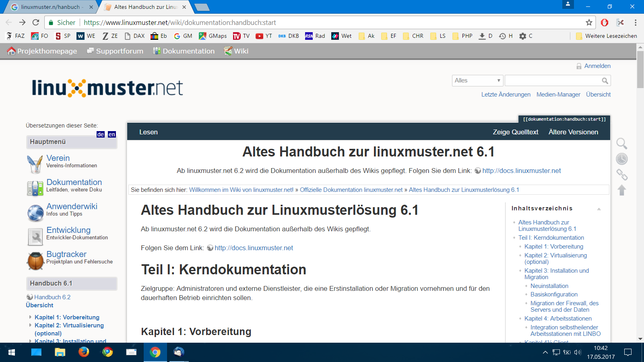Open the history bookmark labeled H
Viewport: 644px width, 362px height.
click(506, 36)
